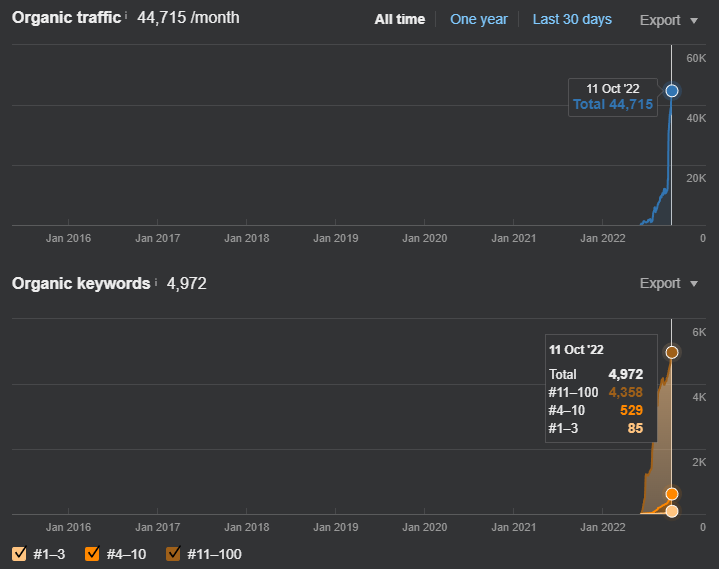Uncheck the #1–3 positions checkbox
This screenshot has height=569, width=719.
coord(19,554)
